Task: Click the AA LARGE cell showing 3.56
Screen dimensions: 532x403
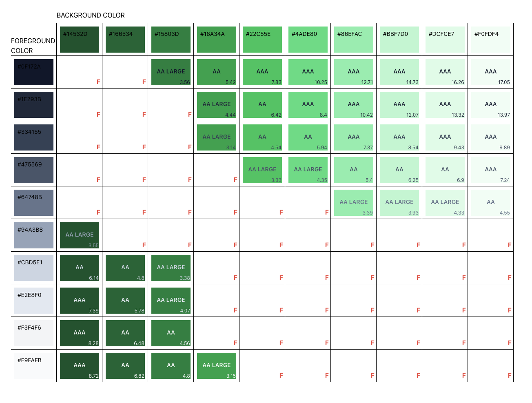Action: point(171,72)
